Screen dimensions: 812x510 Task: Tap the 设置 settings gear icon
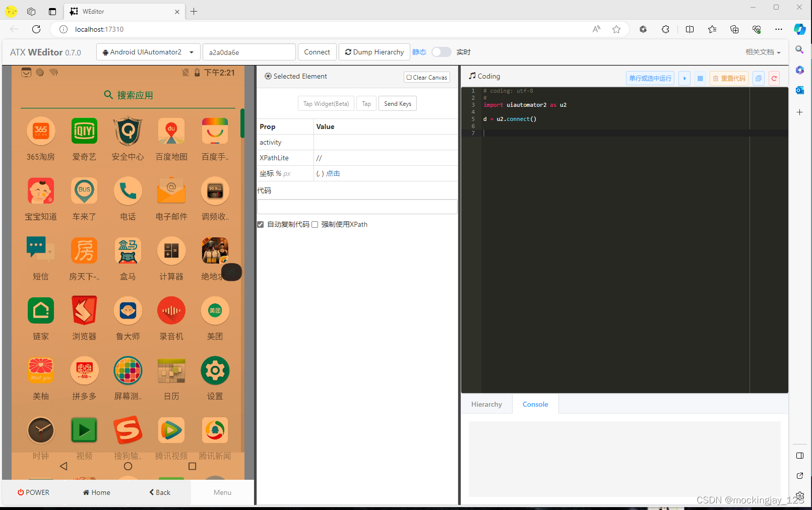pyautogui.click(x=215, y=370)
